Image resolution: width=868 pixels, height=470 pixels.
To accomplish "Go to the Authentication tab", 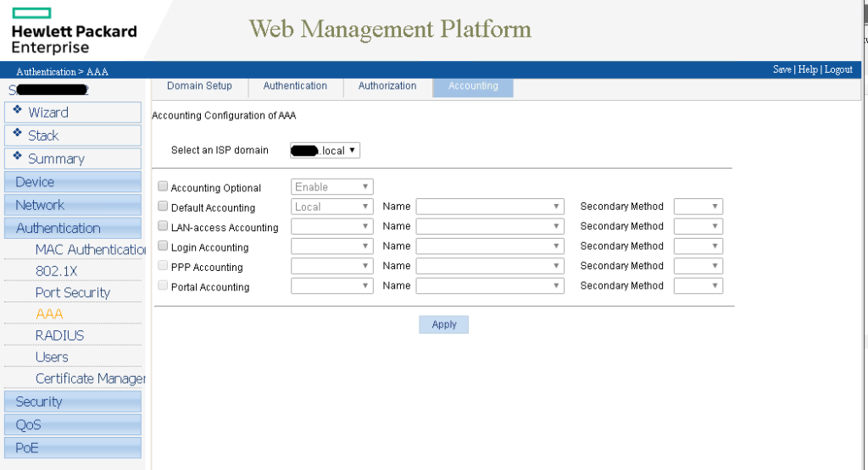I will (295, 86).
